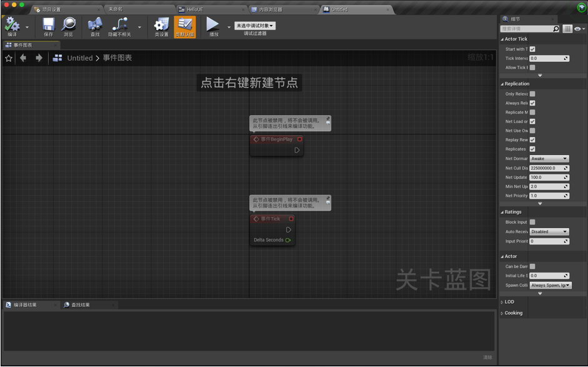Screen dimensions: 588x367
Task: Uncheck Net Load on Client checkbox
Action: coord(532,121)
